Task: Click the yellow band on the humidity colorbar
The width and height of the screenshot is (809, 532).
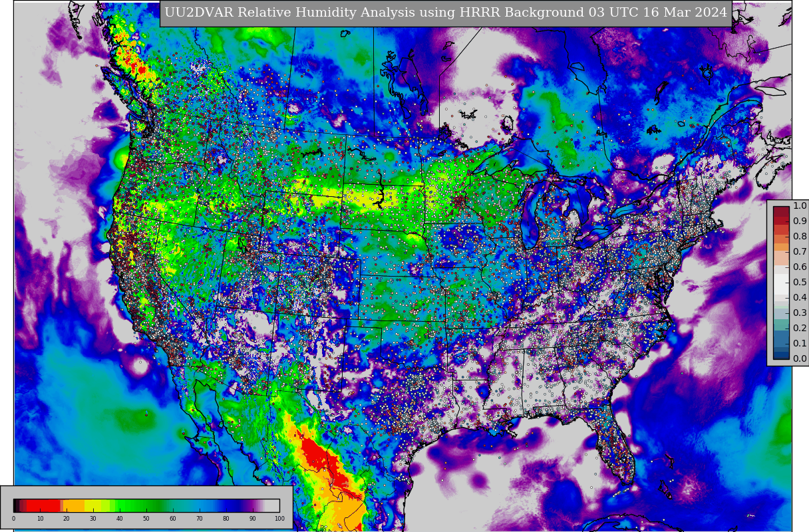Action: 92,505
